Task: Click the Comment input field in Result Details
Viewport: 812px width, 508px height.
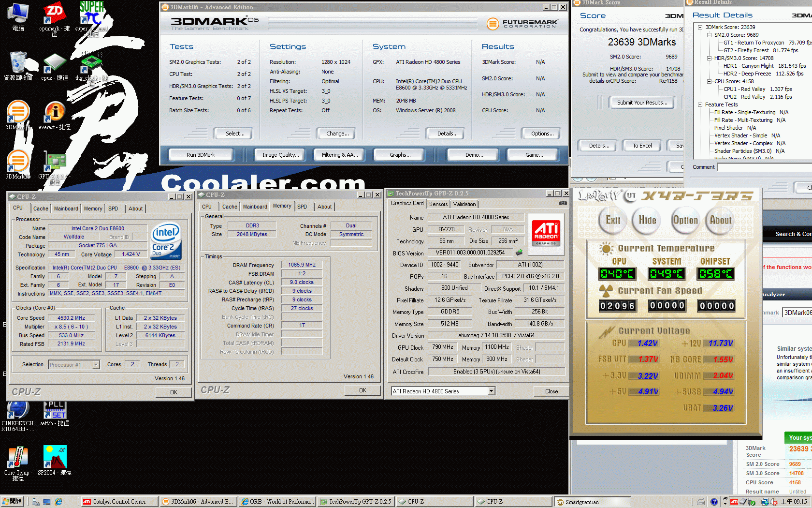Action: pyautogui.click(x=765, y=167)
